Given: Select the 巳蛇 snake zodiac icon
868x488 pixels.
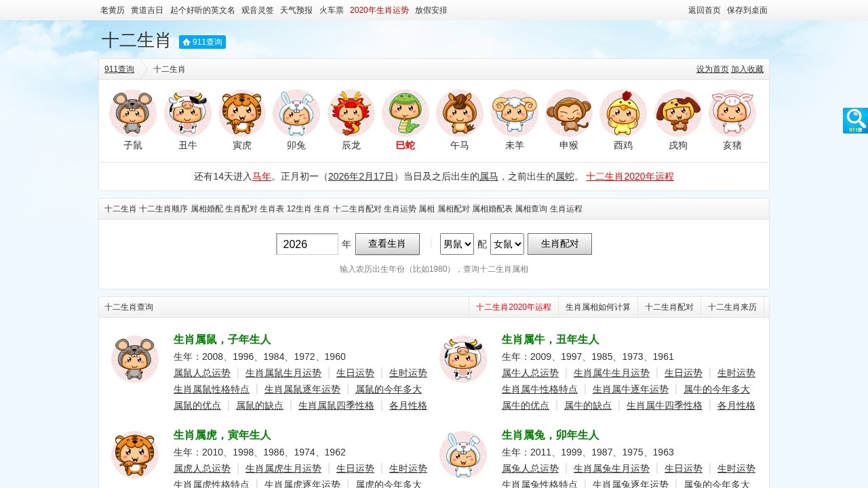Looking at the screenshot, I should (406, 113).
